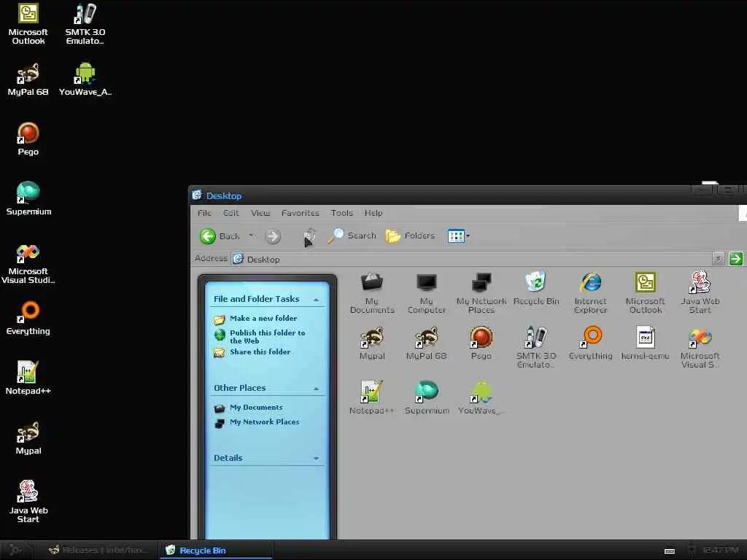Click the Back toolbar button
The image size is (747, 560).
tap(220, 236)
